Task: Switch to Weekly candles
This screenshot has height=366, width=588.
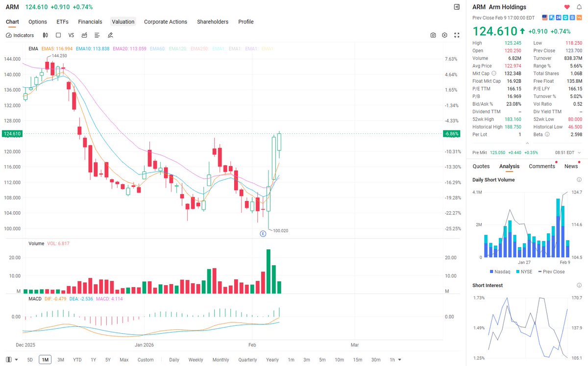Action: 196,360
